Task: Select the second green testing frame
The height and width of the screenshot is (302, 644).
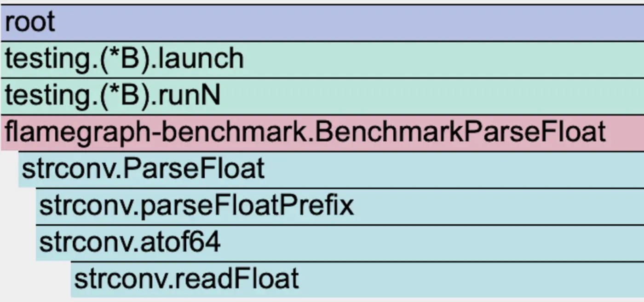Action: point(322,96)
